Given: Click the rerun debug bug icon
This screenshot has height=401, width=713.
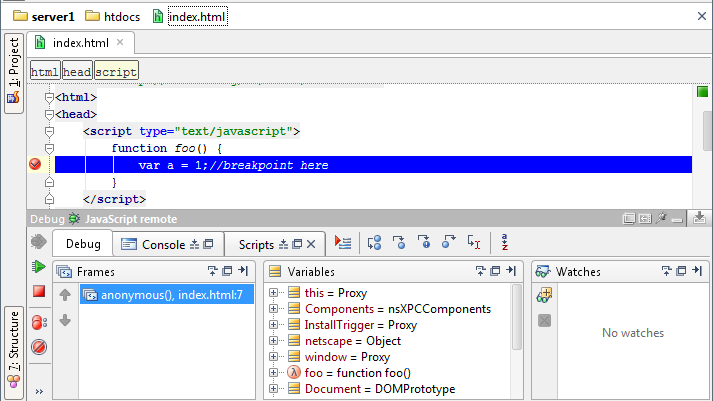Looking at the screenshot, I should [x=39, y=241].
